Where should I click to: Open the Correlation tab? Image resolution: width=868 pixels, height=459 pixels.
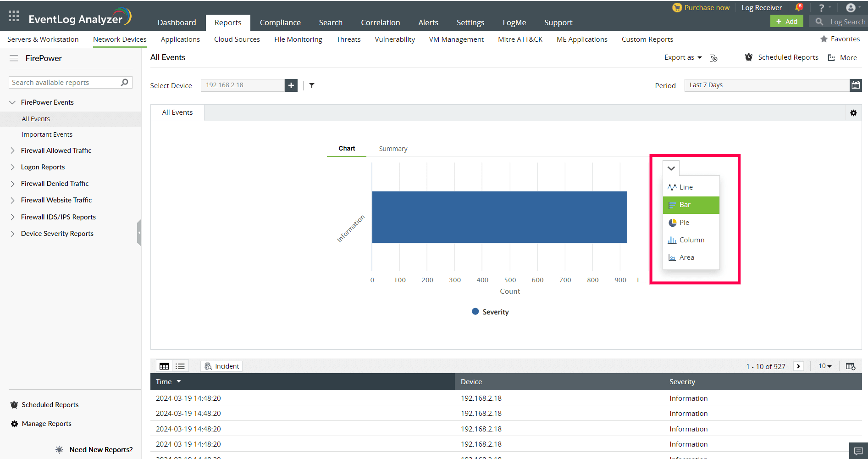[380, 22]
